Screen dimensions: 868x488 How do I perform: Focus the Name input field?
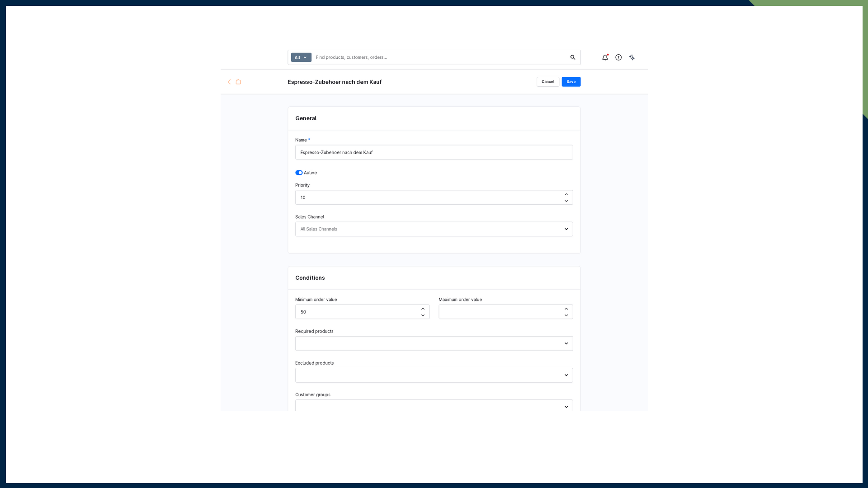(434, 152)
